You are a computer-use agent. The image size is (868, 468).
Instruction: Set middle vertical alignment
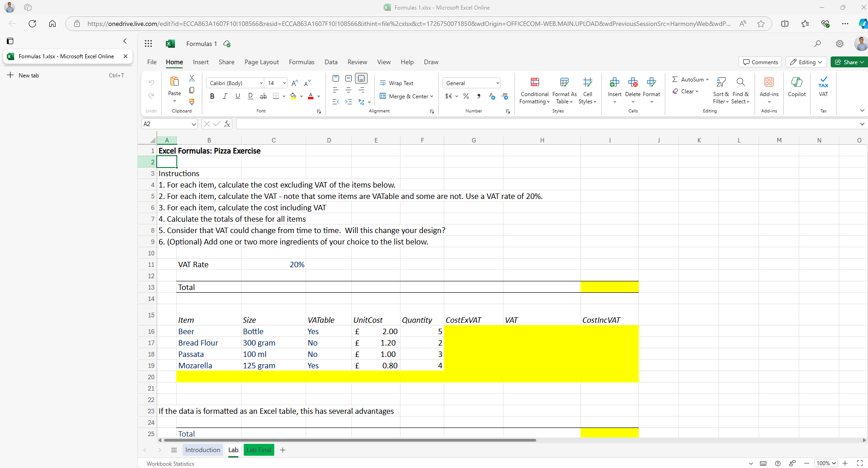pyautogui.click(x=349, y=78)
